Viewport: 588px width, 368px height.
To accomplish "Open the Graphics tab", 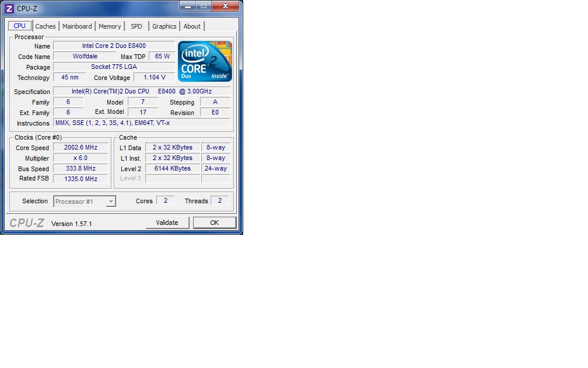I will click(x=164, y=26).
